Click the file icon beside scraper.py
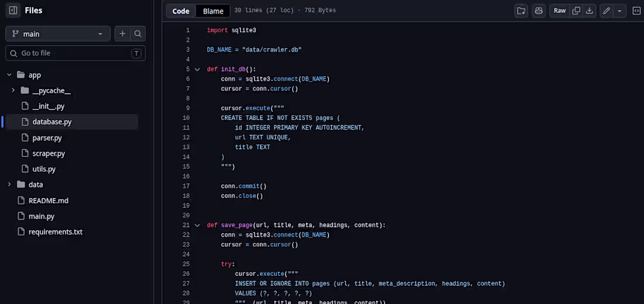Screen dimensions: 644x304 [x=25, y=153]
